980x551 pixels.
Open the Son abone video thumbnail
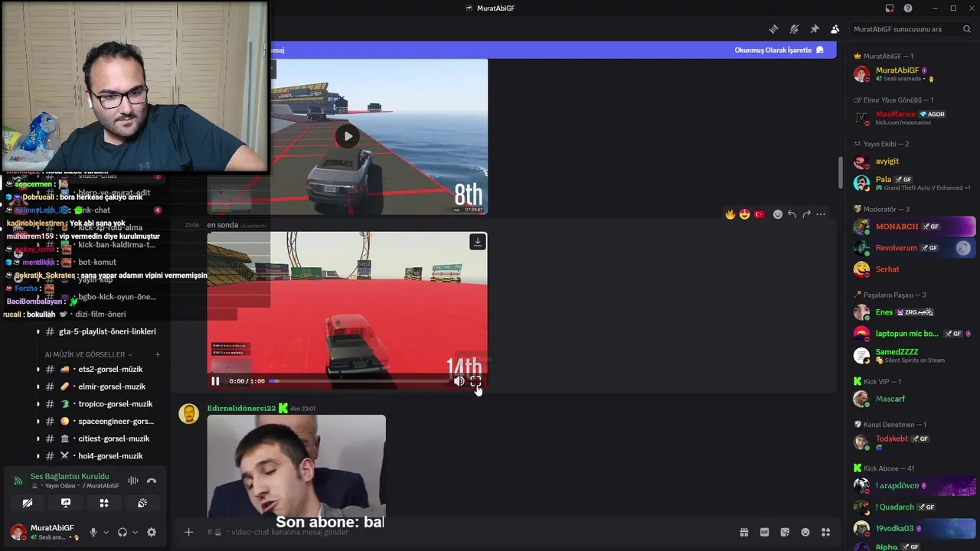tap(296, 467)
